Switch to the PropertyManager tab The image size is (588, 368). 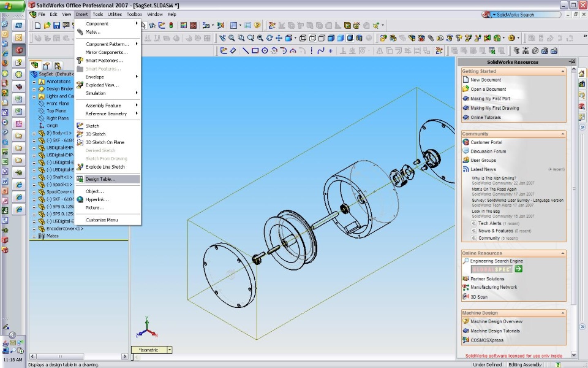46,66
